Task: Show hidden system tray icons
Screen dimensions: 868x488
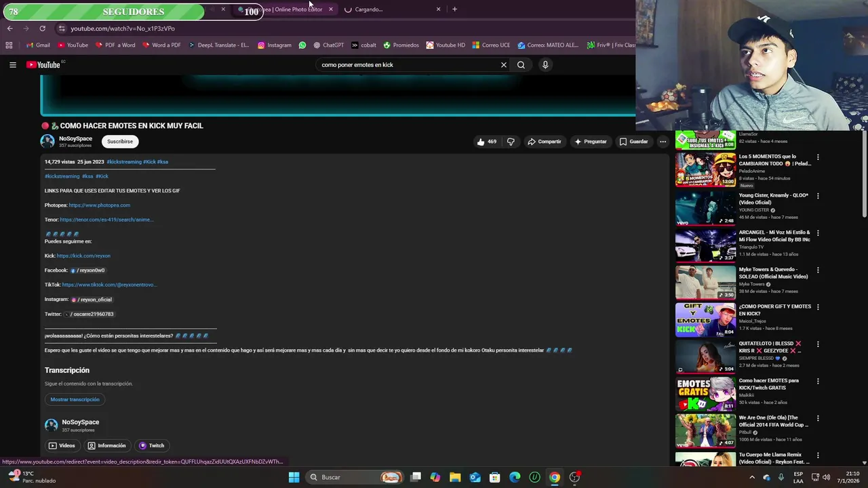Action: click(x=751, y=477)
